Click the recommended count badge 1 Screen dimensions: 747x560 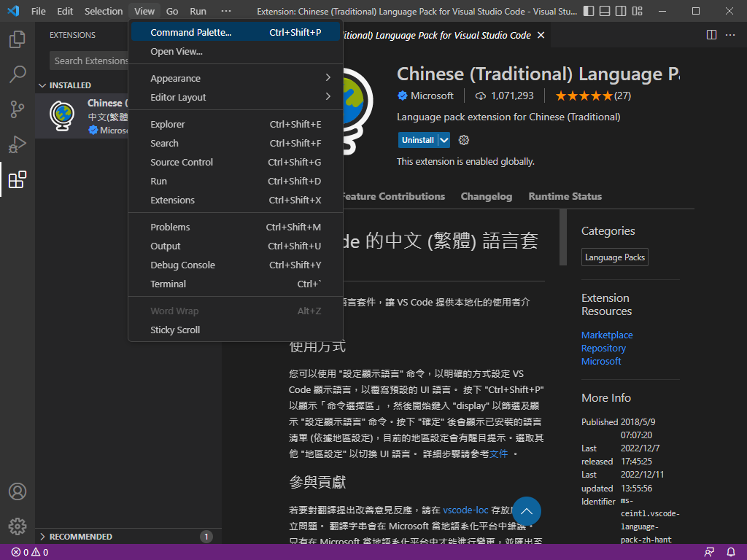[206, 537]
